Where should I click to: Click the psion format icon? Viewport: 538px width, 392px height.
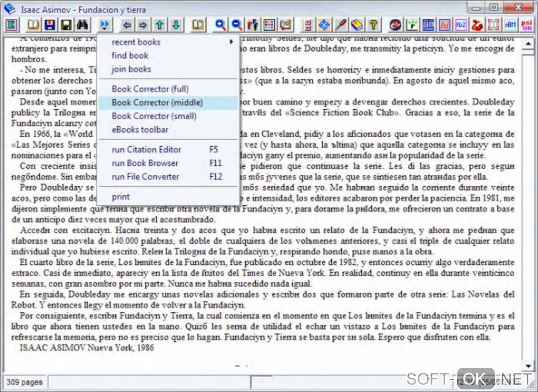point(527,25)
